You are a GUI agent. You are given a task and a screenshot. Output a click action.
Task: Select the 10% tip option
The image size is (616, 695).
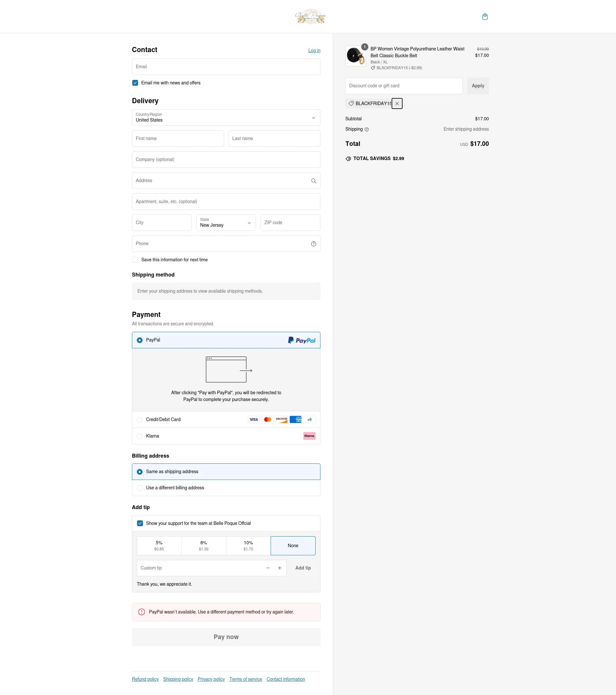(248, 546)
